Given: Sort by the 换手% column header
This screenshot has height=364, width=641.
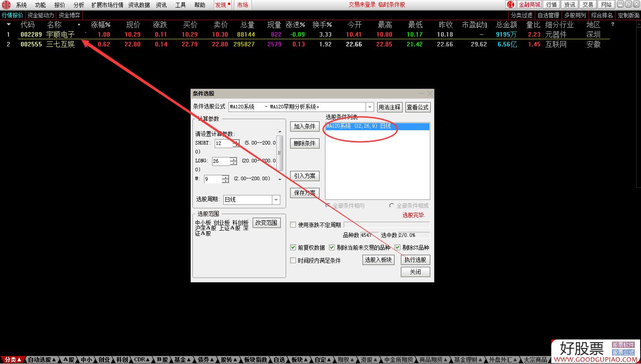Looking at the screenshot, I should coord(322,25).
